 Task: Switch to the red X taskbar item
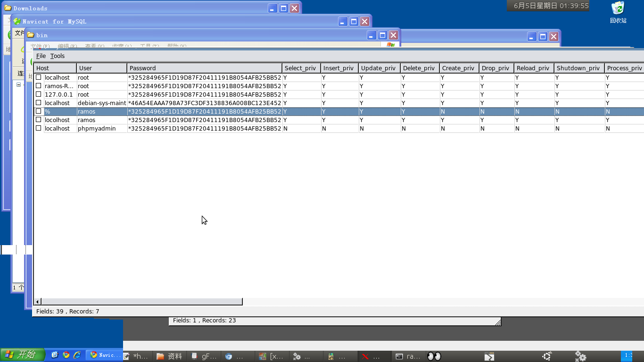(x=373, y=356)
